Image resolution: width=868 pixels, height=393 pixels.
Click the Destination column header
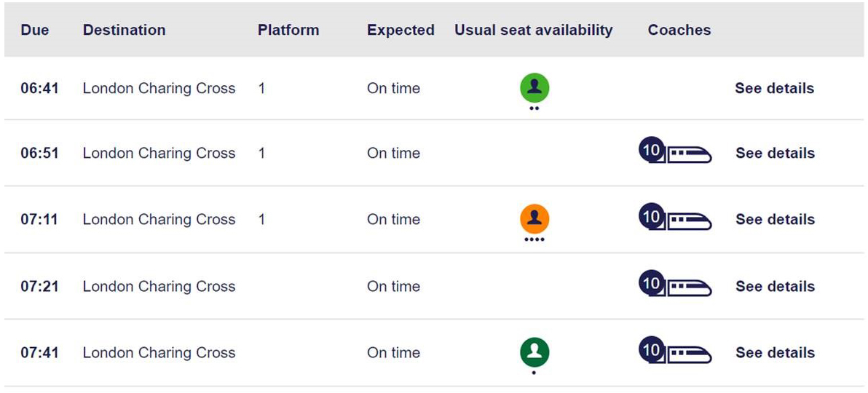(x=124, y=30)
